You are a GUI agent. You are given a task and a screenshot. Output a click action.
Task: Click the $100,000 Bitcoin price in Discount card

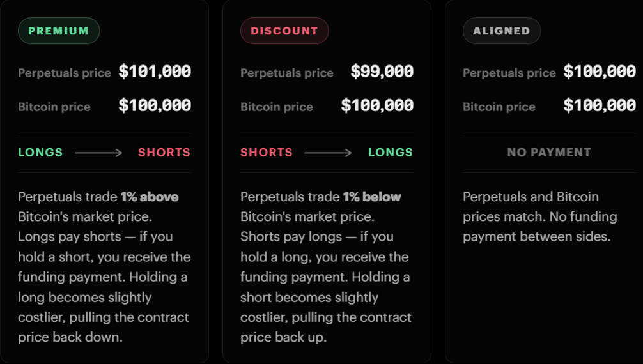click(x=377, y=106)
